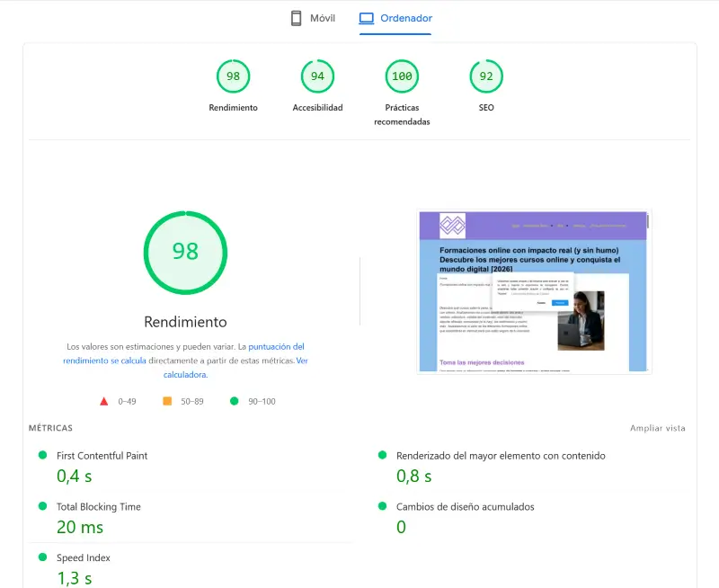Click the 0 cumulative layout shift value
This screenshot has height=588, width=719.
(x=401, y=527)
